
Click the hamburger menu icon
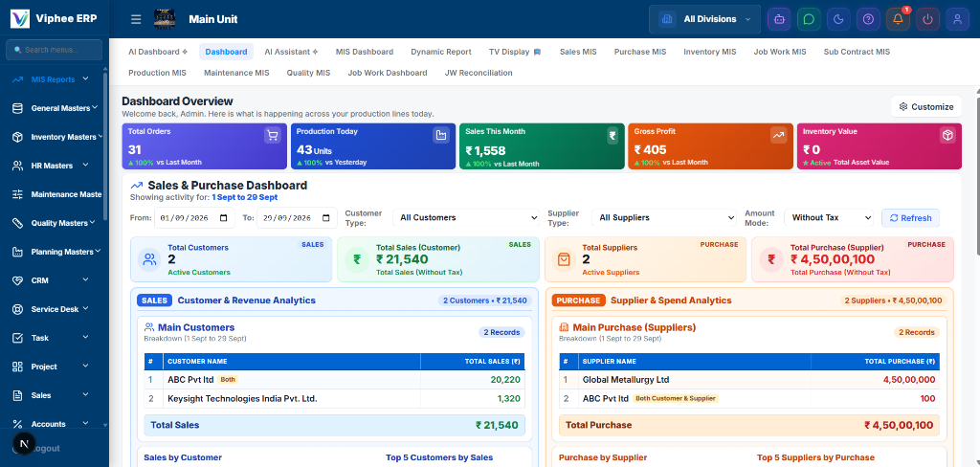click(136, 19)
